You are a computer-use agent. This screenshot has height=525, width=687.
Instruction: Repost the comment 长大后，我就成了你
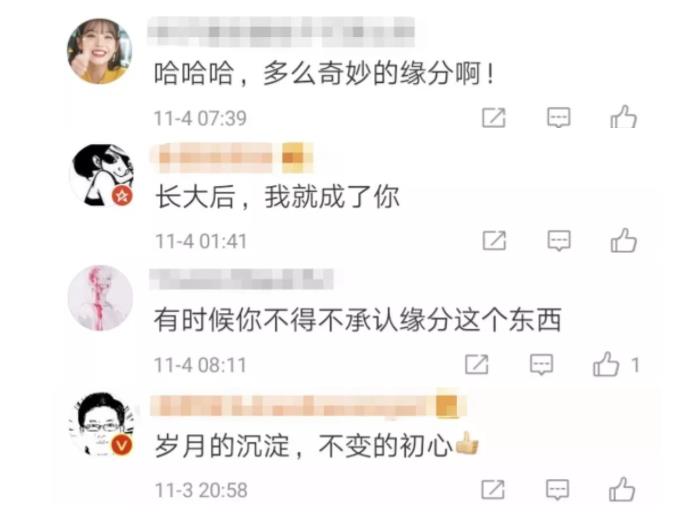[x=494, y=241]
